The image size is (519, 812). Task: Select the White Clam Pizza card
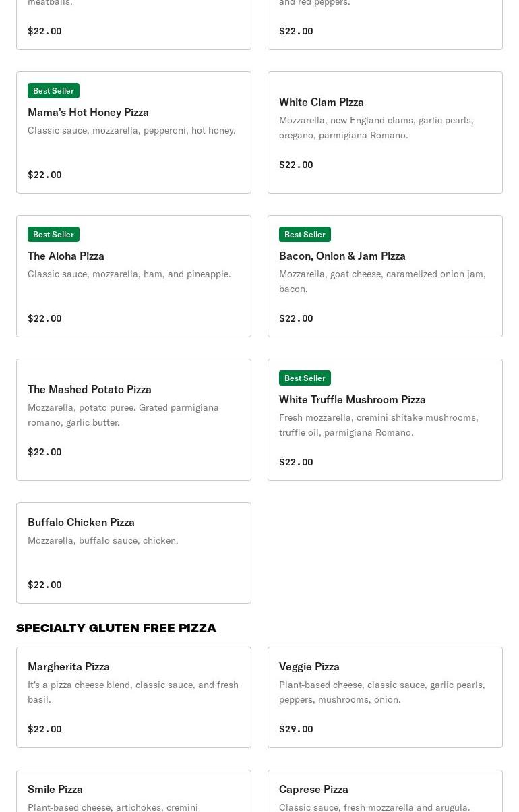385,133
